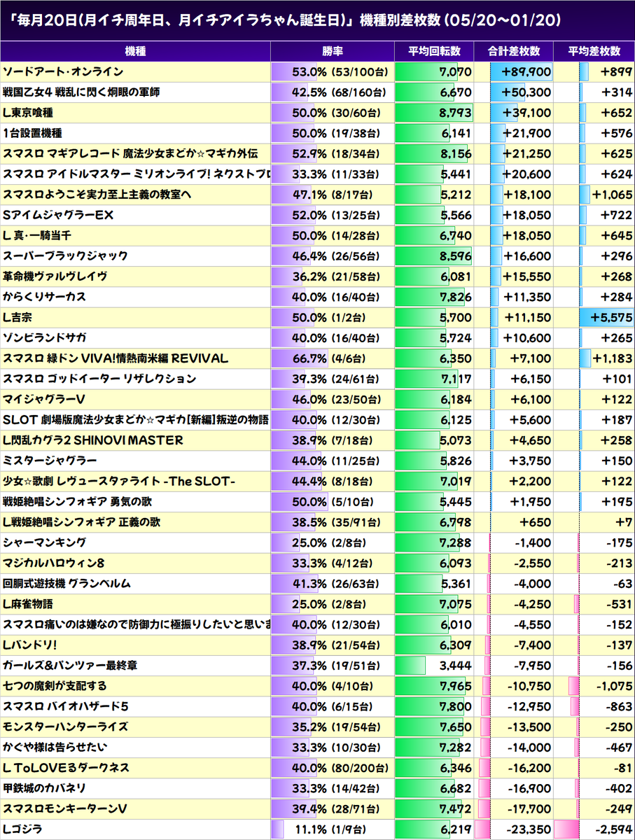Click the +89,900 total difference cell
This screenshot has height=840, width=635.
click(x=515, y=72)
